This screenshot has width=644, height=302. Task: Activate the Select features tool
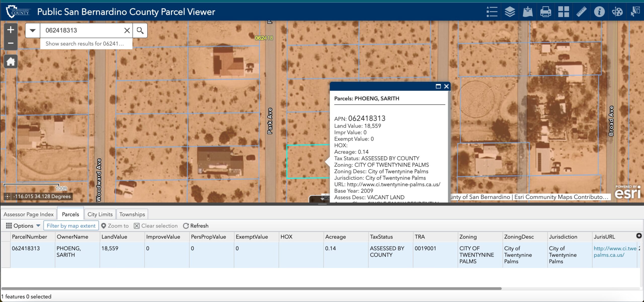click(x=635, y=11)
